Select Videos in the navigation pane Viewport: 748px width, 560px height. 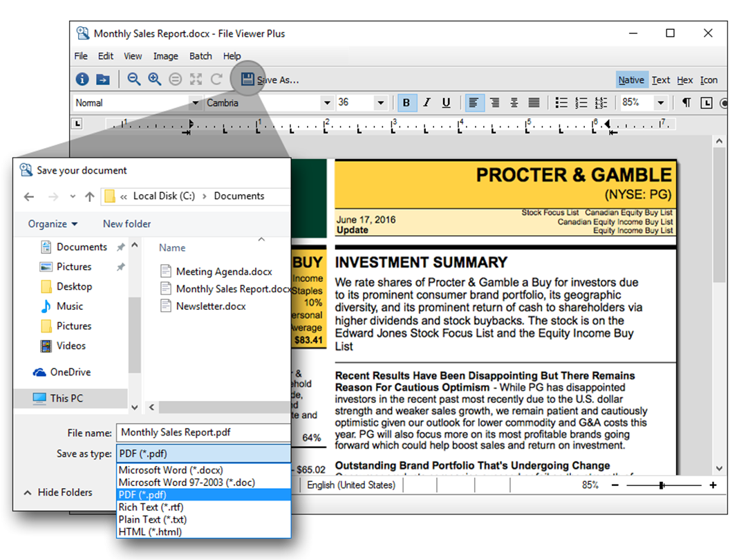[71, 346]
